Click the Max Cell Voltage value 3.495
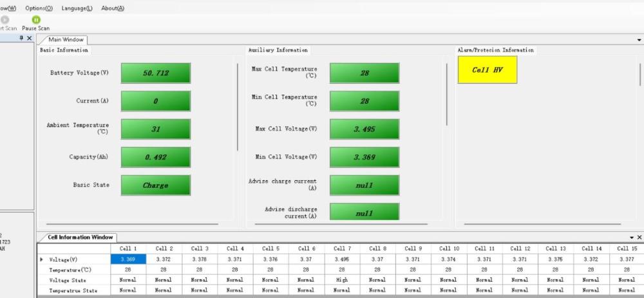The height and width of the screenshot is (298, 644). point(365,129)
